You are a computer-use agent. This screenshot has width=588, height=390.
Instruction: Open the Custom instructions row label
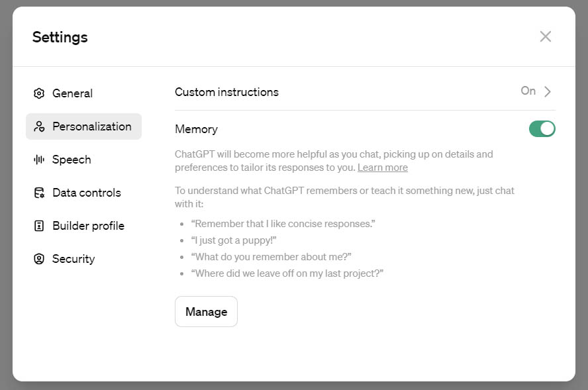(x=226, y=92)
